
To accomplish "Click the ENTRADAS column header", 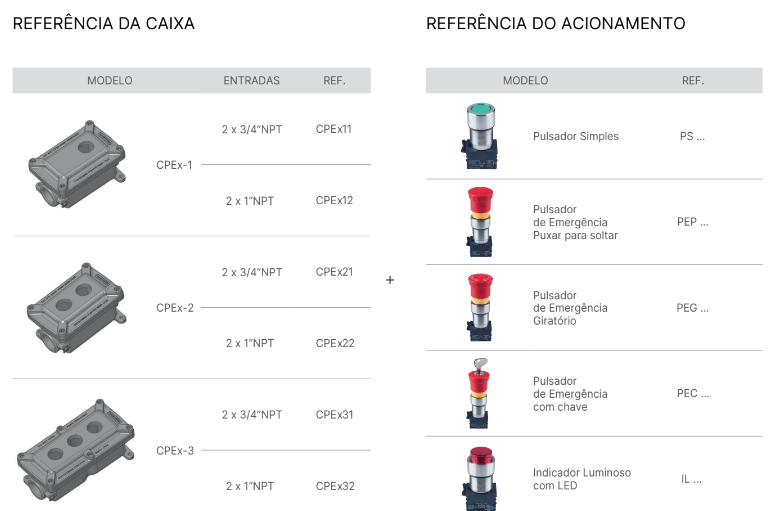I will pos(251,81).
